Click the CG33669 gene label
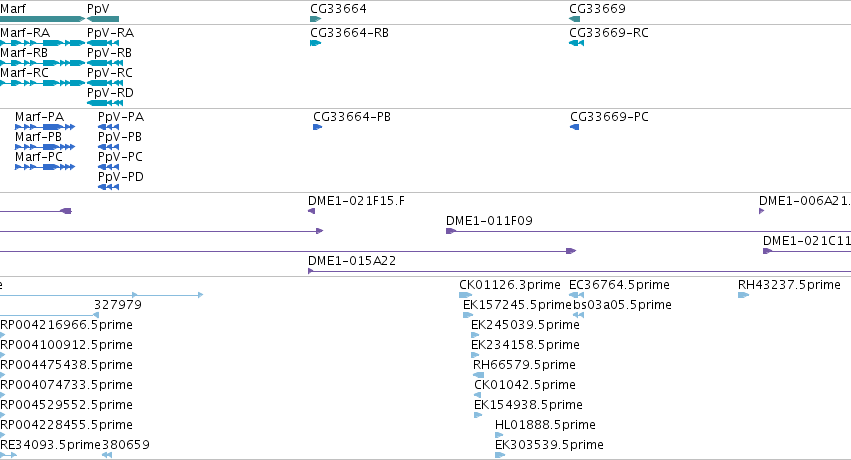Screen dimensions: 851x460 click(597, 9)
